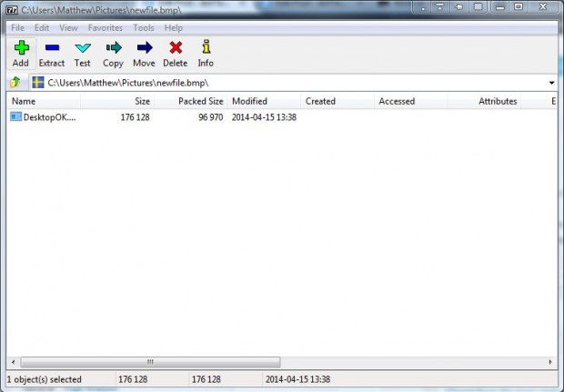
Task: Sort by Created column header
Action: coord(337,101)
